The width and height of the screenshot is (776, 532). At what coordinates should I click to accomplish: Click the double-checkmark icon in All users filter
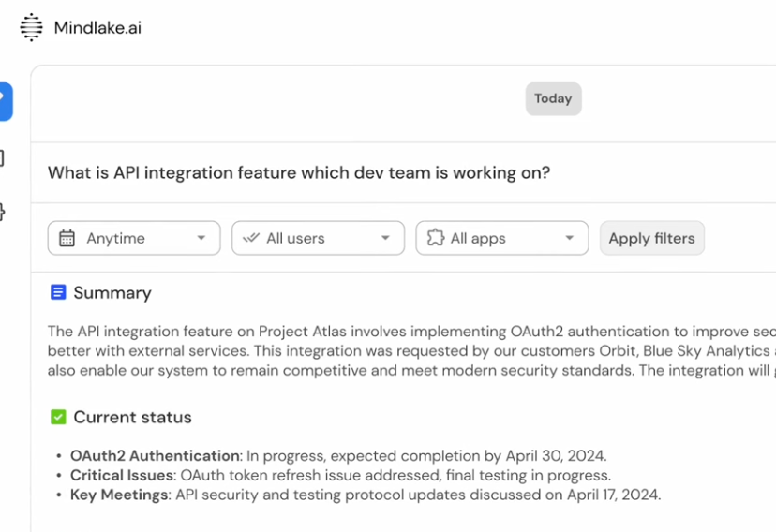250,238
